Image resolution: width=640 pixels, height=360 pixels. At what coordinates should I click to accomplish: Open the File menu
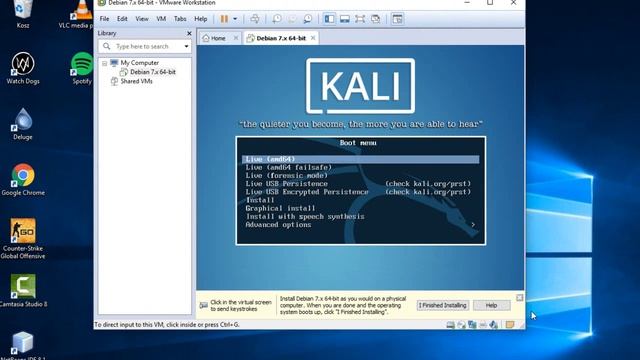[x=104, y=19]
